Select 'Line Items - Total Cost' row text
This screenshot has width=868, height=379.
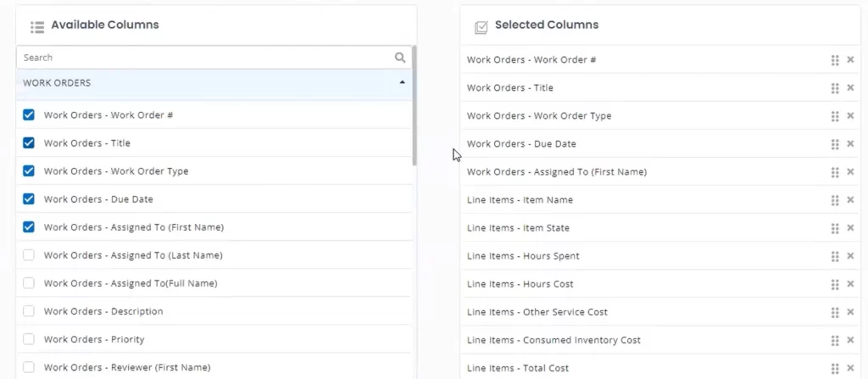(x=518, y=368)
